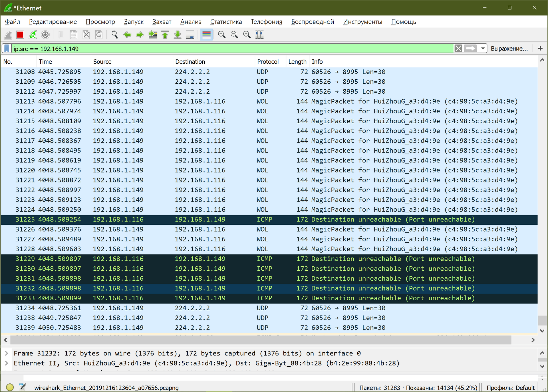Open capture file properties pencil icon

(22, 387)
